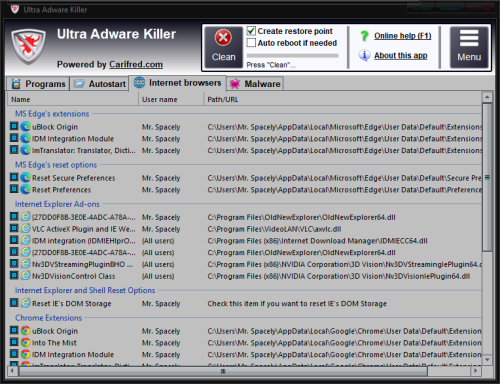Toggle checkbox for Nv3DVisionControl Class
Viewport: 500px width, 384px height.
click(14, 276)
